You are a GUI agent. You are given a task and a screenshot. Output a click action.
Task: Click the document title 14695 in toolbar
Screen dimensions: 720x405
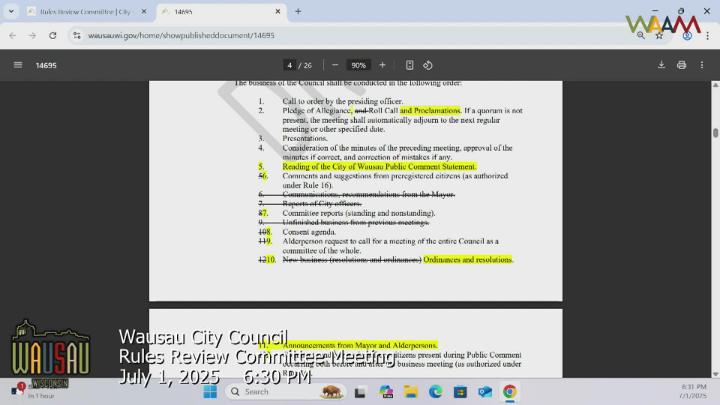click(x=46, y=65)
